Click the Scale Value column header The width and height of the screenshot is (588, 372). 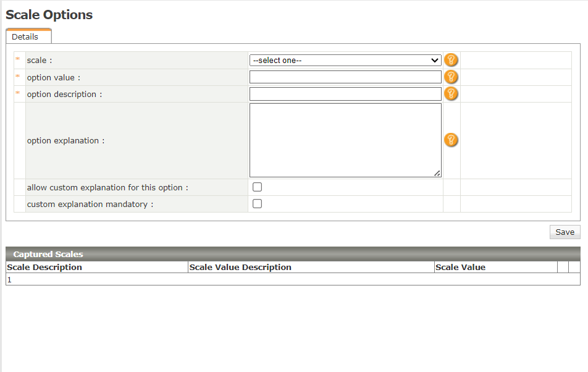pyautogui.click(x=460, y=268)
